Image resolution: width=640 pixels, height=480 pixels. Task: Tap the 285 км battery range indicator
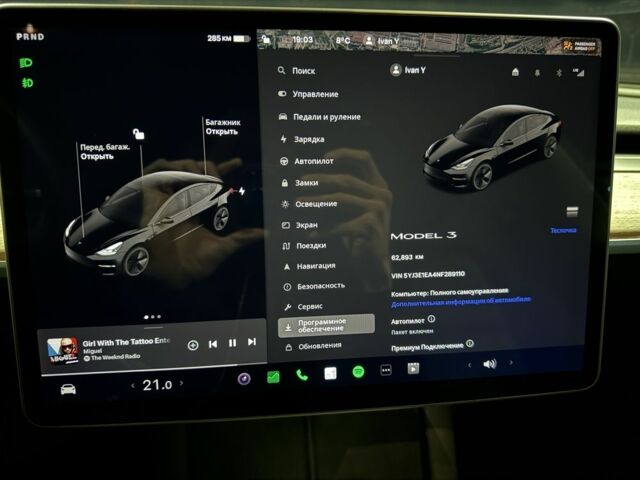coord(228,38)
